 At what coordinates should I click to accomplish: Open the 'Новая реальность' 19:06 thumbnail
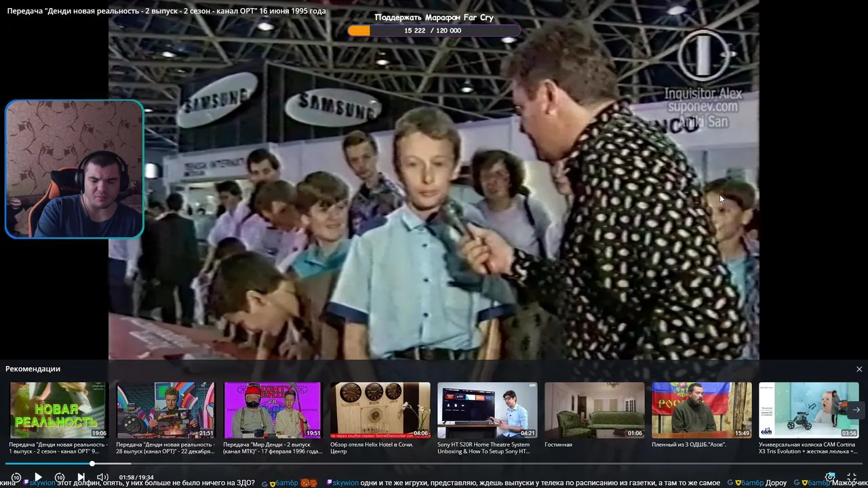pyautogui.click(x=58, y=410)
